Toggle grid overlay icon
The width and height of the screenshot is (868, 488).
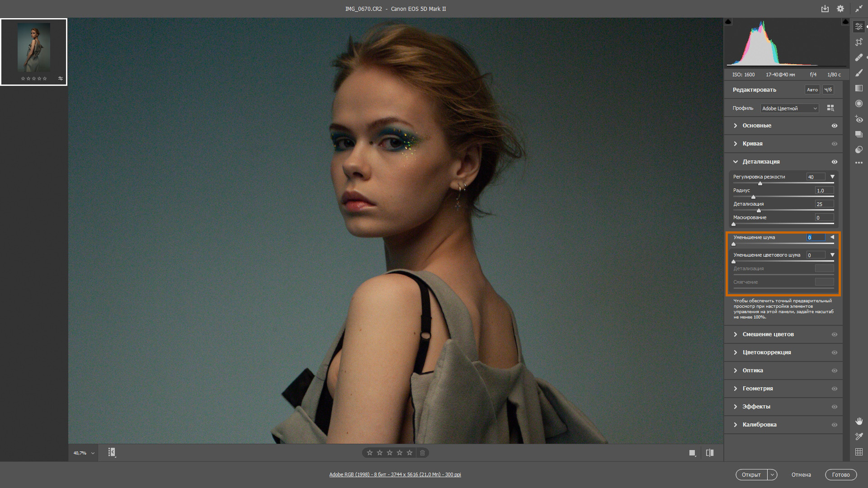(859, 452)
